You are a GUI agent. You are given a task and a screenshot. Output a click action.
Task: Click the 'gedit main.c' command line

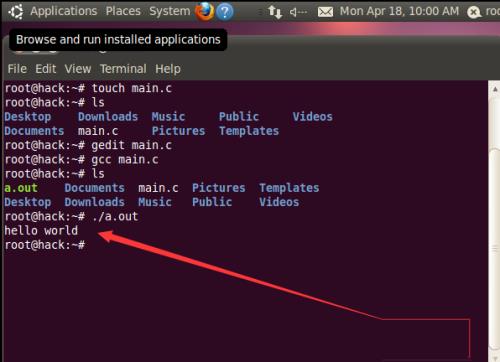[88, 145]
